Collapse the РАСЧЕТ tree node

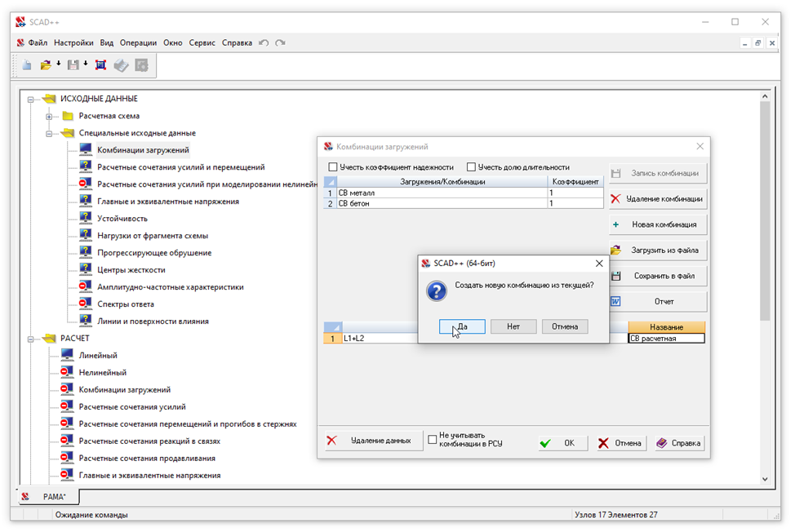click(30, 339)
